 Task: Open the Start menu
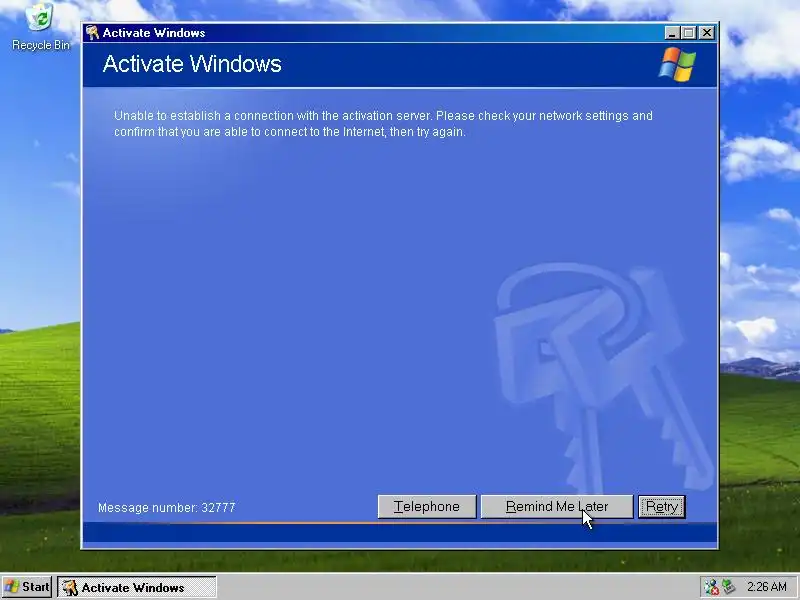[27, 587]
